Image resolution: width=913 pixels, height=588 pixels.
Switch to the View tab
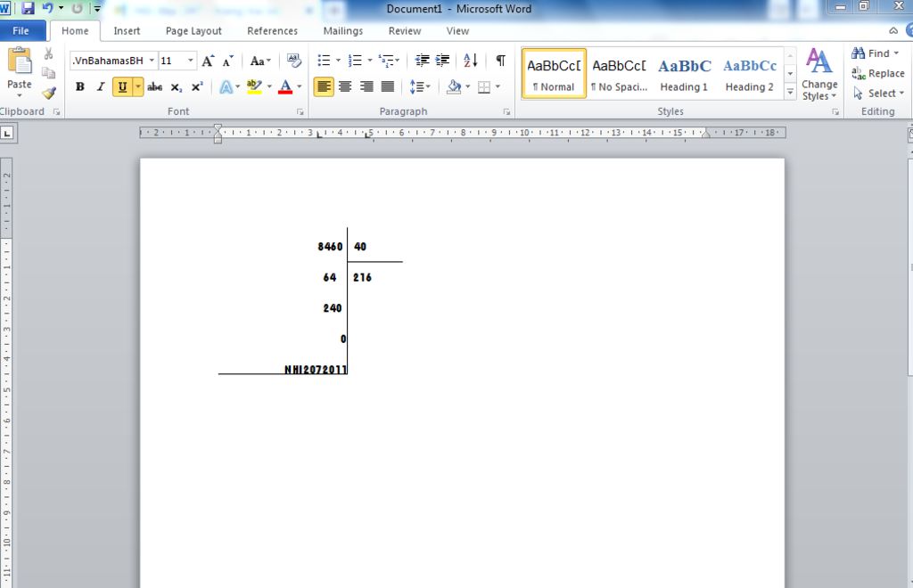click(457, 31)
